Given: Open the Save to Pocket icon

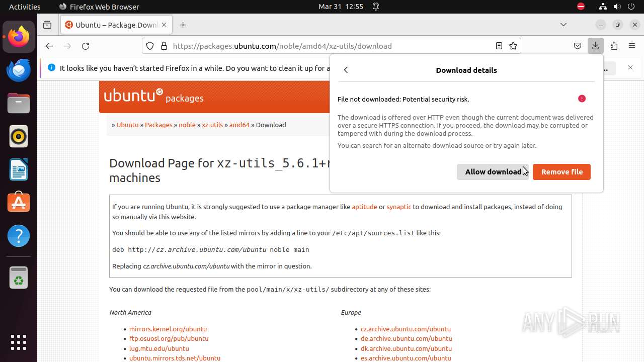Looking at the screenshot, I should tap(578, 46).
